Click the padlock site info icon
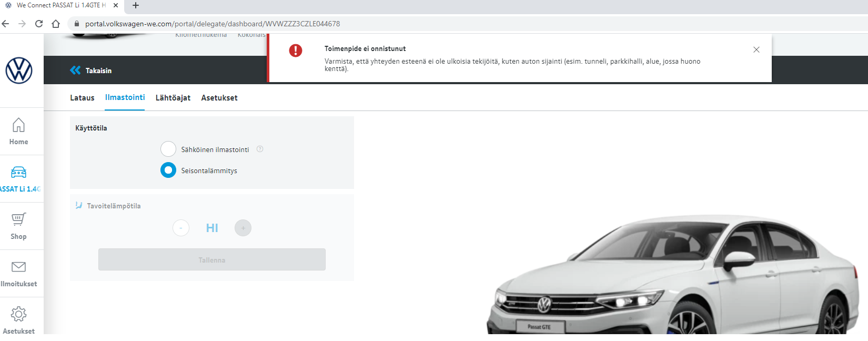 [x=77, y=24]
